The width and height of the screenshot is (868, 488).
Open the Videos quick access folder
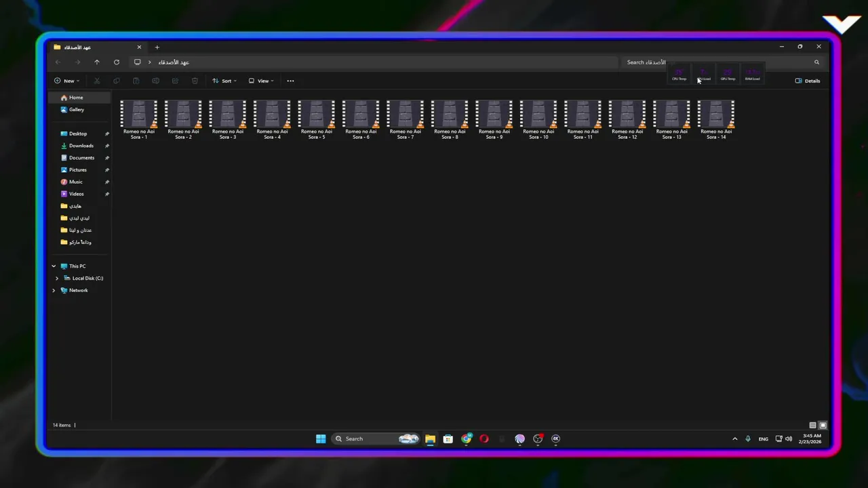[77, 194]
